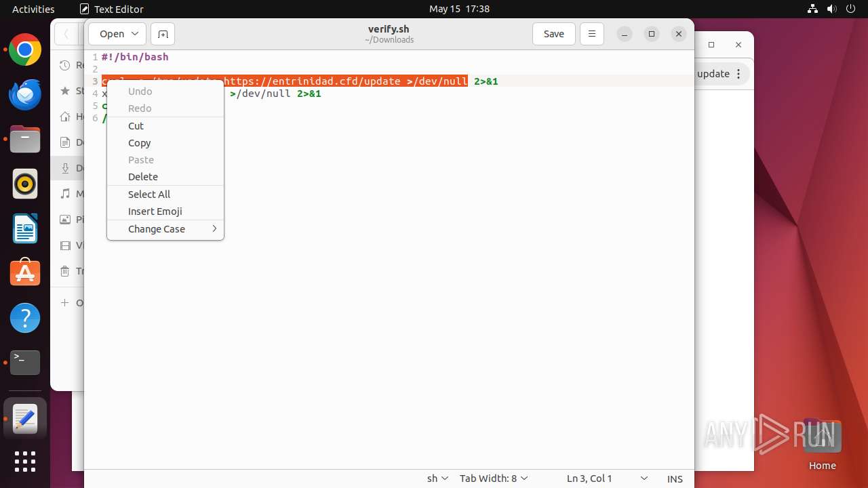Click Other Locations plus in Files sidebar

[65, 302]
